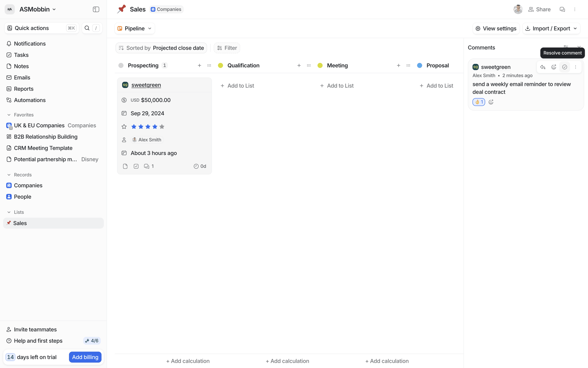
Task: Click the user avatar at top right
Action: tap(518, 9)
